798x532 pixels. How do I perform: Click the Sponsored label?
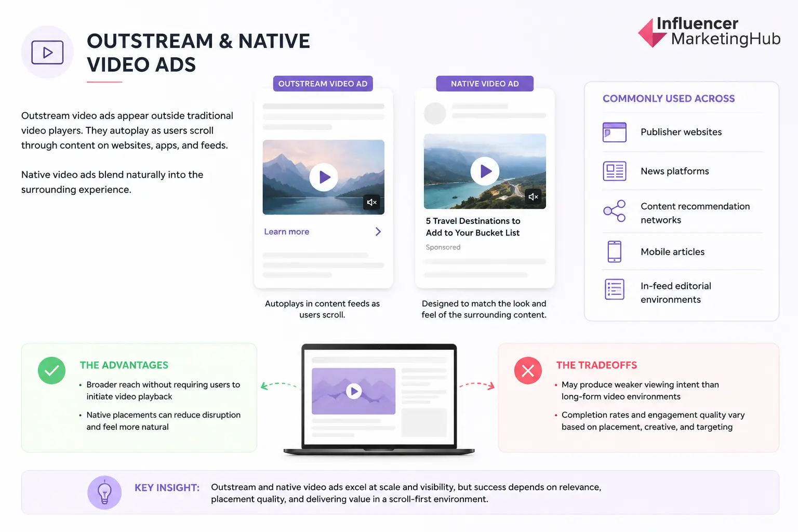(x=443, y=247)
